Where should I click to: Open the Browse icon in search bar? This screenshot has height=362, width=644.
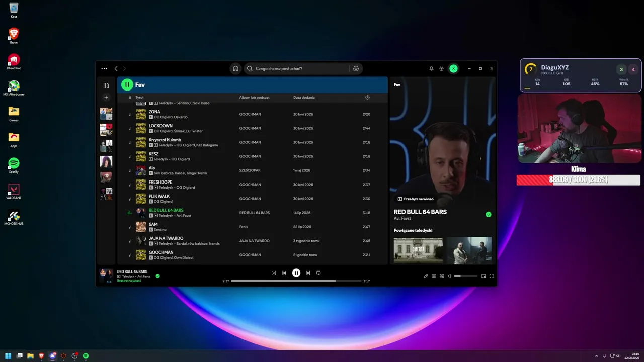point(356,69)
